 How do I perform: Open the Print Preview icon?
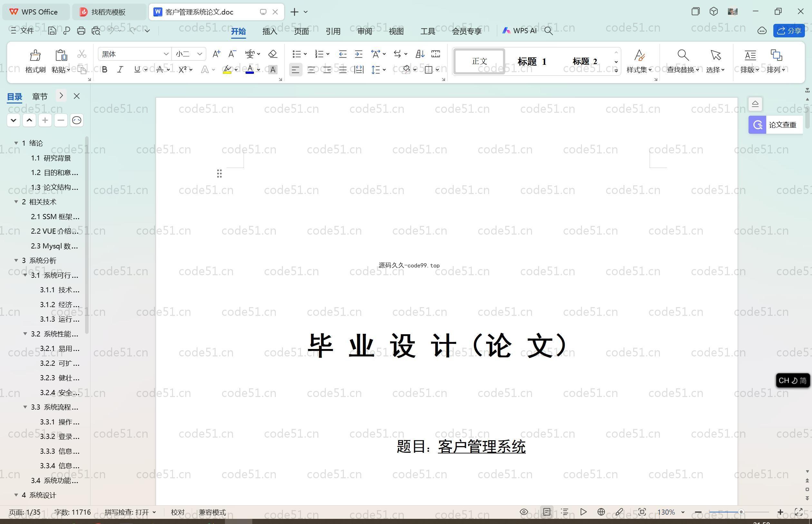click(96, 31)
